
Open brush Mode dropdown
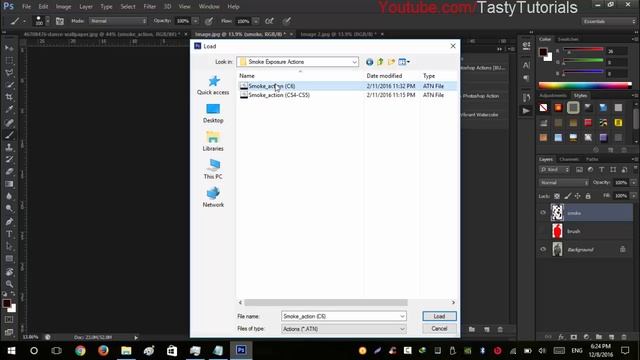(118, 21)
